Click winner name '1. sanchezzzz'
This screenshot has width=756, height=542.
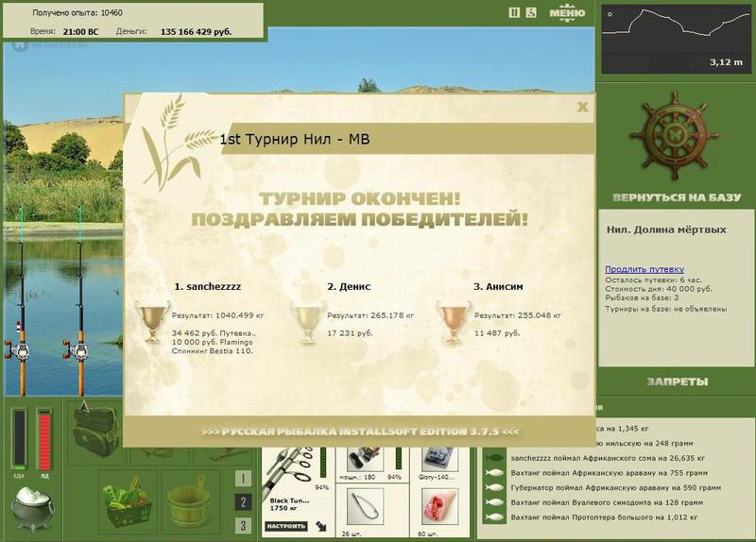tap(207, 287)
